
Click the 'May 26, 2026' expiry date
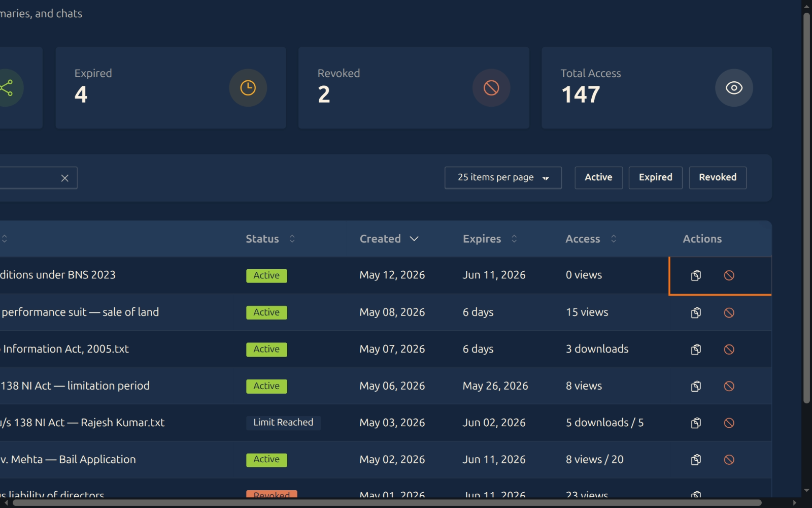[495, 386]
